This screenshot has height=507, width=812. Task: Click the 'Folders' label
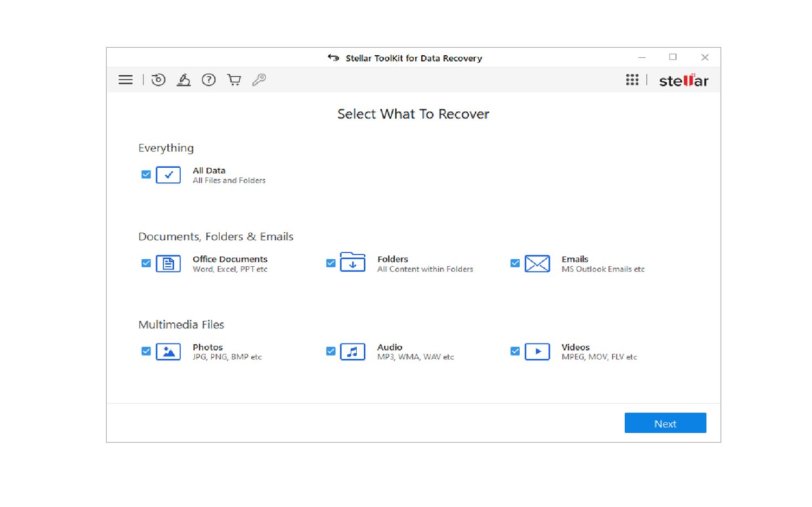point(392,259)
